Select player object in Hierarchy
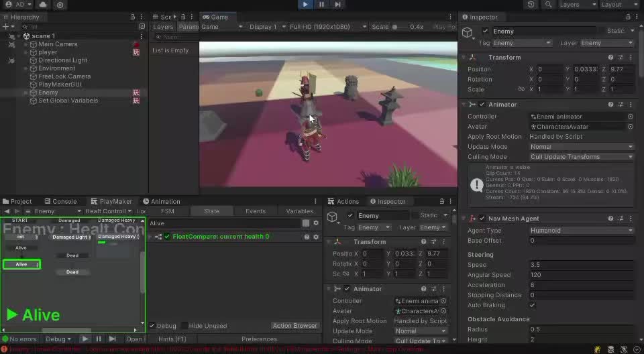The image size is (644, 354). pos(48,52)
